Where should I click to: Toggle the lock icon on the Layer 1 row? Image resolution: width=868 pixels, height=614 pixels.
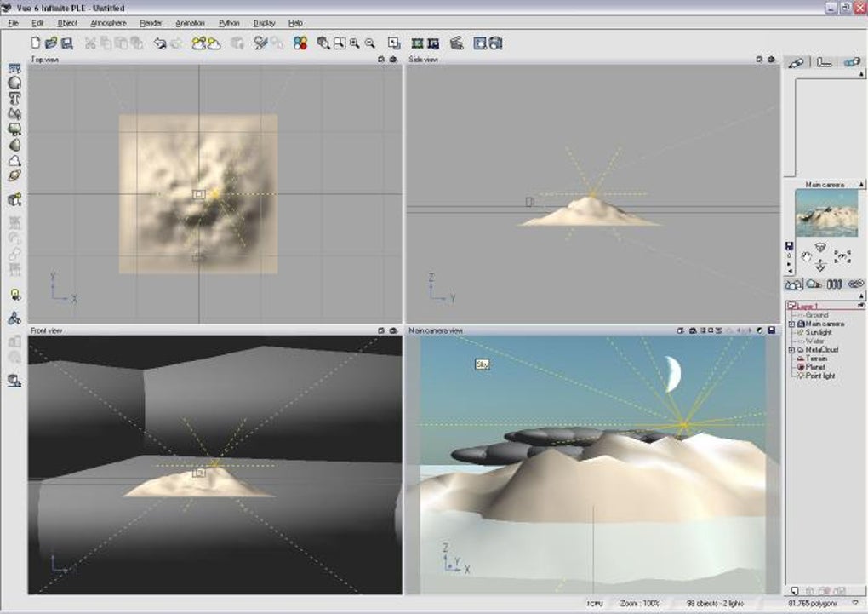861,305
